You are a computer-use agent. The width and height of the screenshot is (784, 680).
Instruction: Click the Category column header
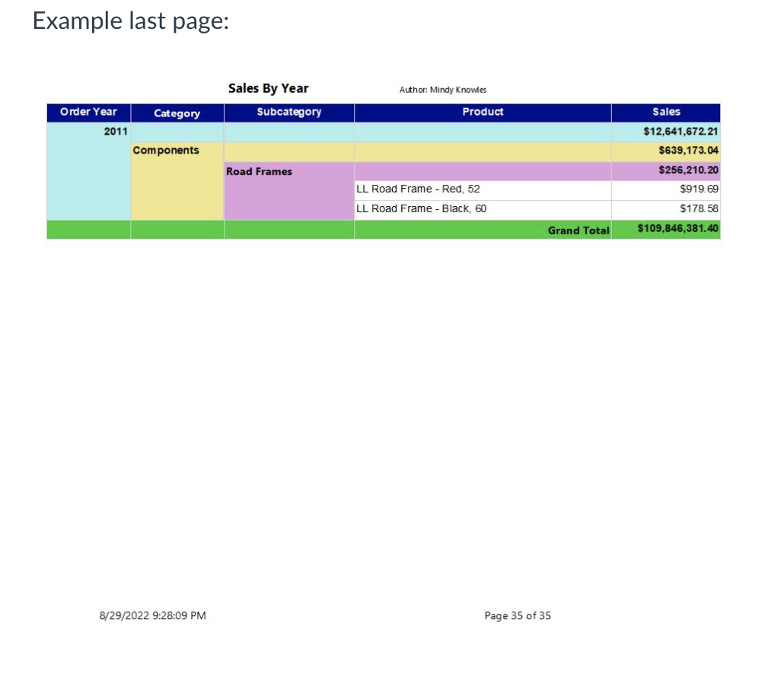[177, 113]
